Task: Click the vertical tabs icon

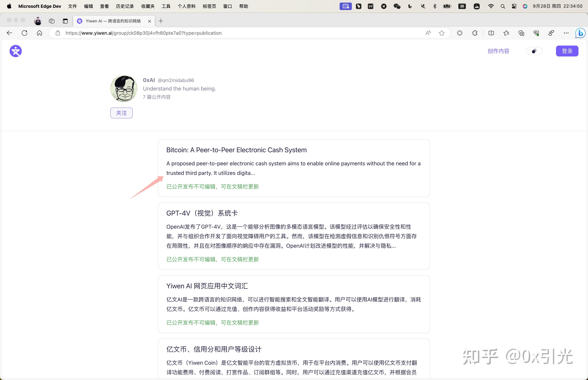Action: coord(65,21)
